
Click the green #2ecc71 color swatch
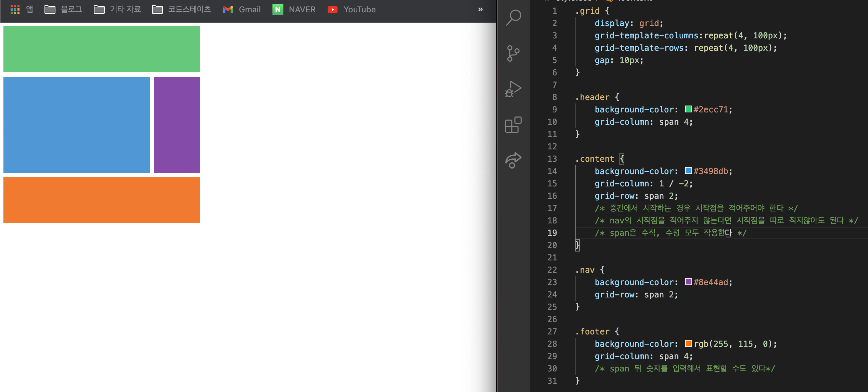(688, 109)
